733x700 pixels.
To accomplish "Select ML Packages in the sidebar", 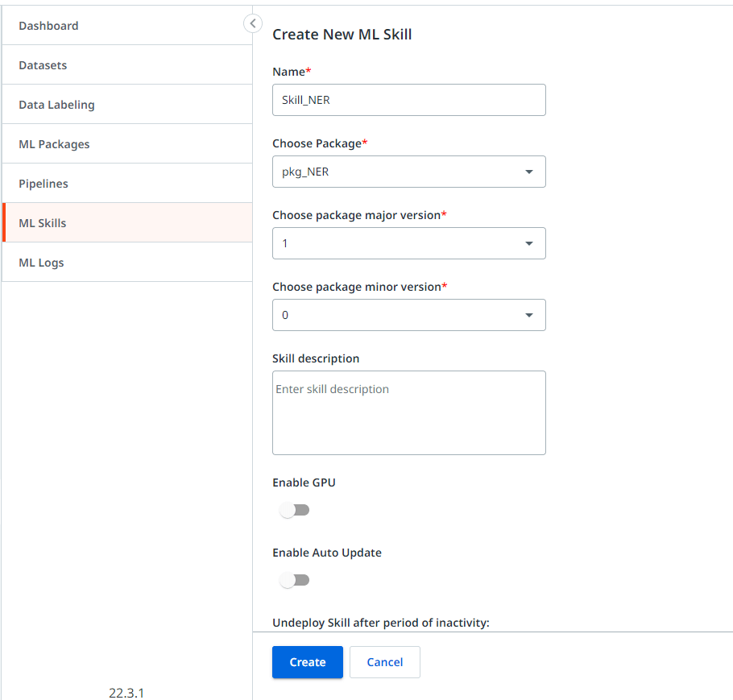I will pyautogui.click(x=127, y=144).
